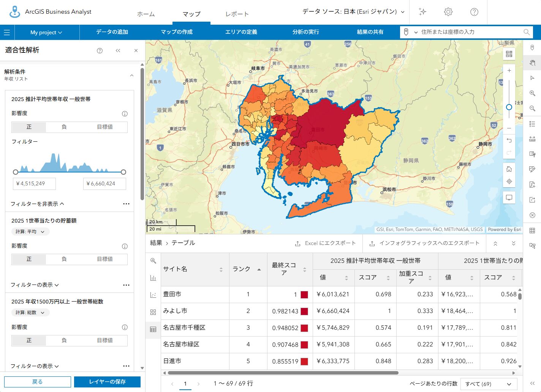
Task: Click the basemap gallery icon on map
Action: (x=509, y=54)
